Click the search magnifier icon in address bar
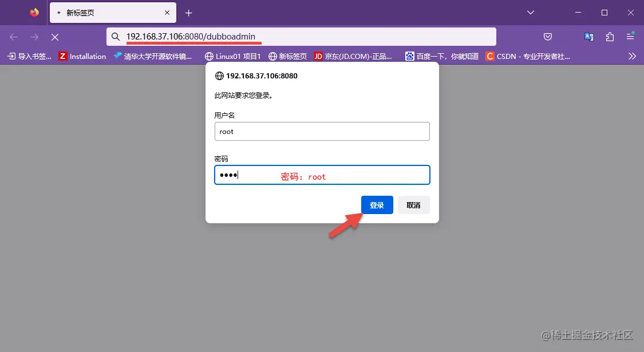 pyautogui.click(x=116, y=37)
